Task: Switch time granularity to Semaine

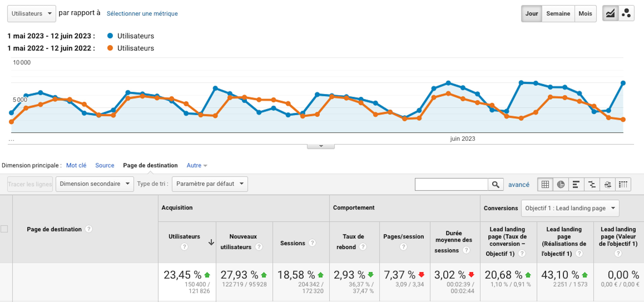Action: (558, 14)
